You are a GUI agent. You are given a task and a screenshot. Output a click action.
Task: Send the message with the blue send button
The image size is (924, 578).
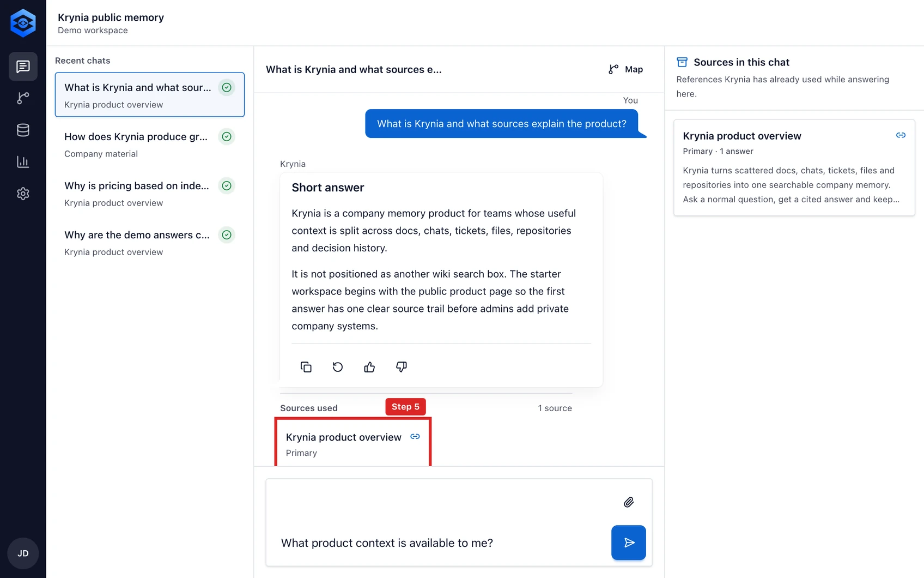pyautogui.click(x=629, y=543)
